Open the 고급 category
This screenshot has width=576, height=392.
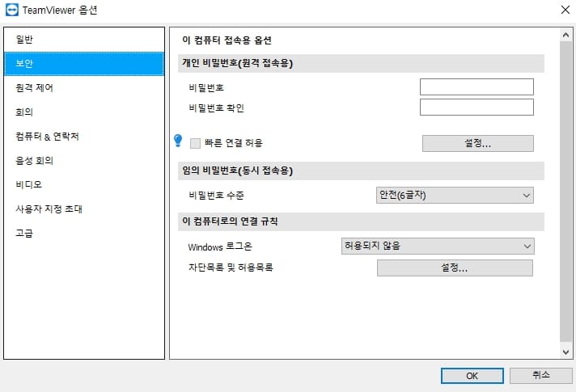pyautogui.click(x=84, y=233)
